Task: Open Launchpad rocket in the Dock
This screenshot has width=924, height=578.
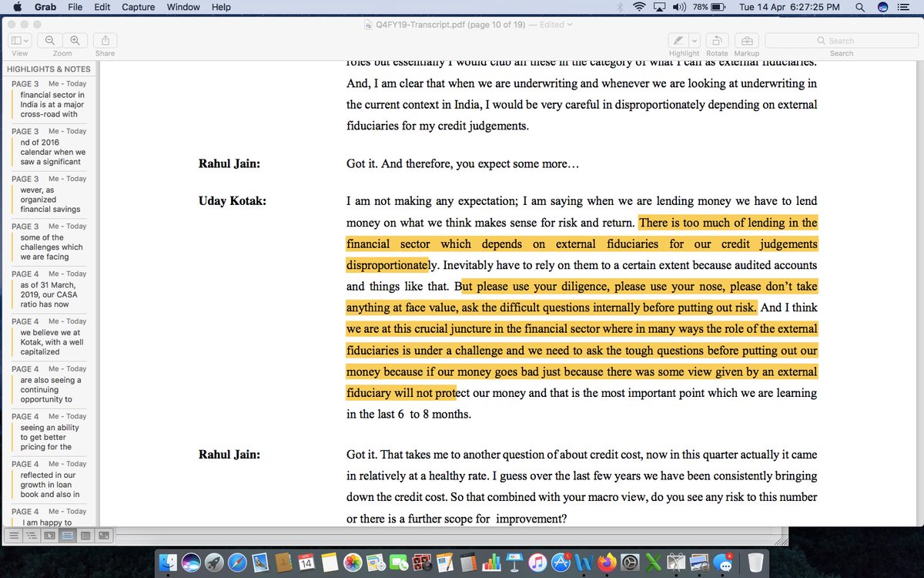Action: click(x=213, y=563)
